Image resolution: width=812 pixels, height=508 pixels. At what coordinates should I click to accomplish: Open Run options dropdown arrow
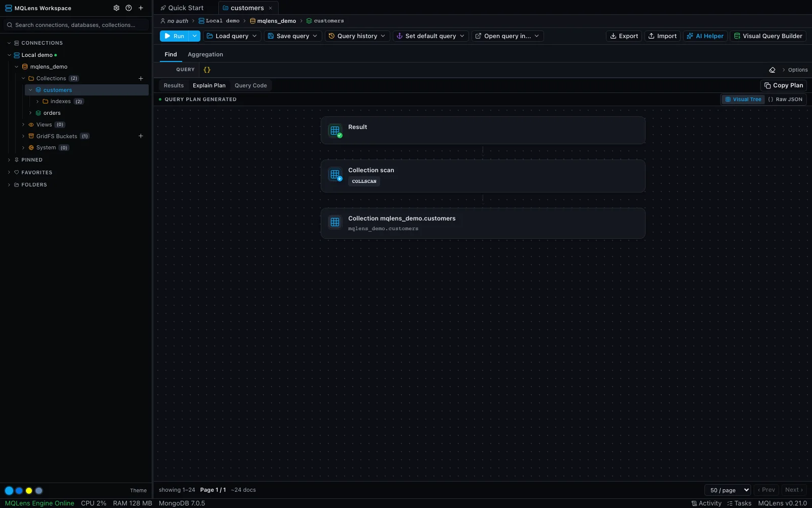(194, 36)
